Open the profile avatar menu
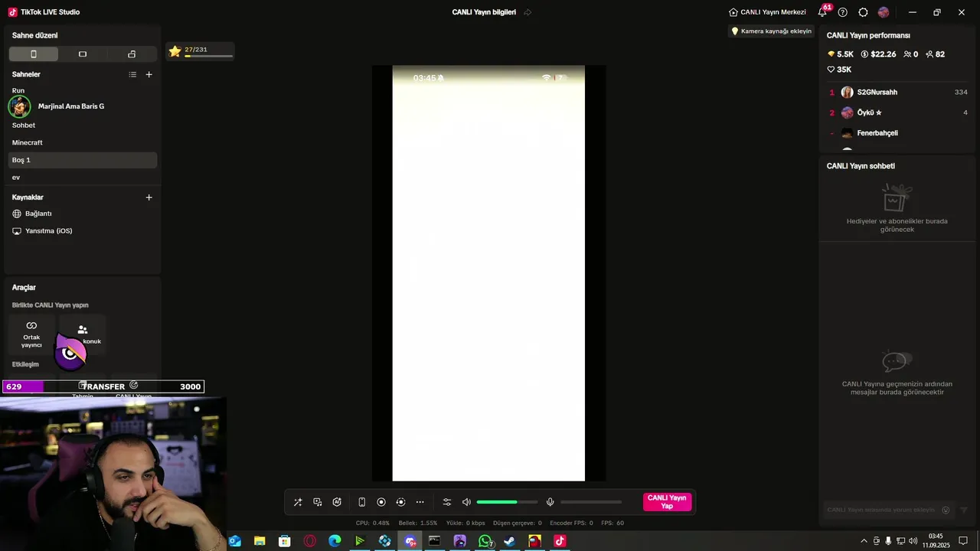Image resolution: width=980 pixels, height=551 pixels. point(884,12)
